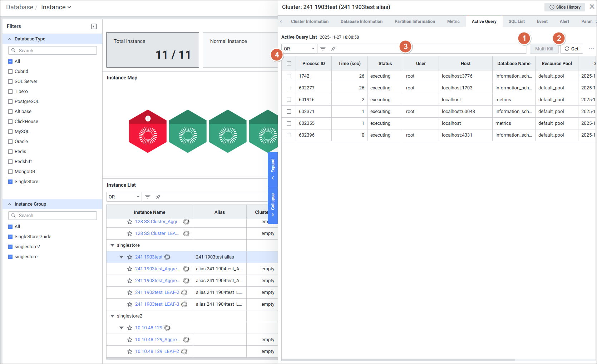Open OR operator dropdown in Active Query
597x364 pixels.
pos(299,49)
